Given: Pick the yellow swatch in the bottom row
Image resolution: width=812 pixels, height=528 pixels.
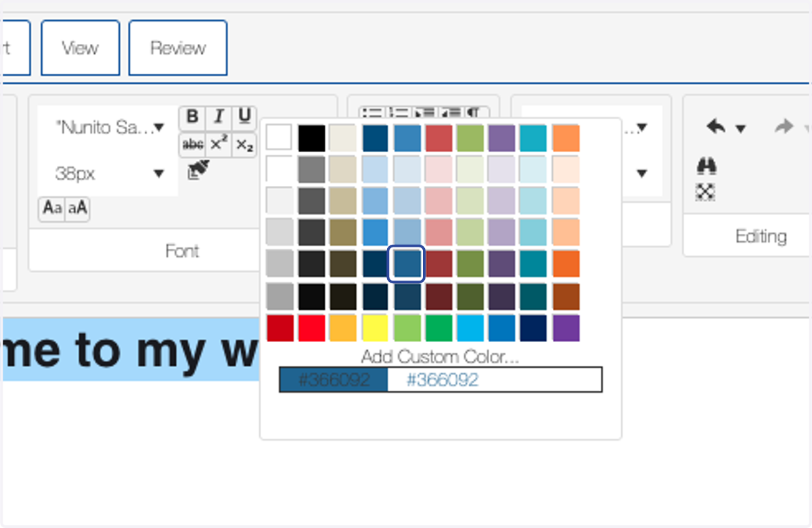Looking at the screenshot, I should click(x=375, y=328).
